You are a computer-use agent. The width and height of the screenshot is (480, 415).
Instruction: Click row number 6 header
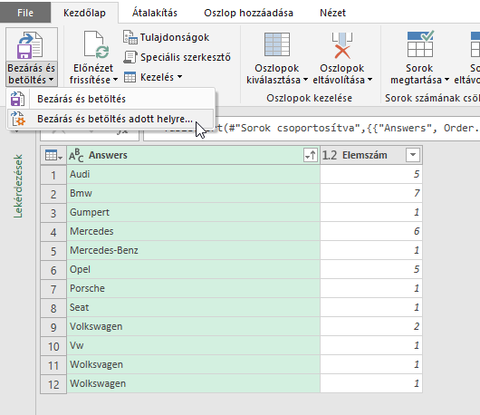point(53,270)
